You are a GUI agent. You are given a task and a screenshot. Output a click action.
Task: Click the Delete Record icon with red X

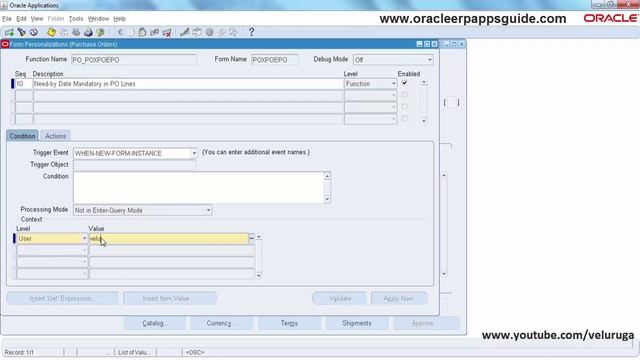tap(167, 32)
